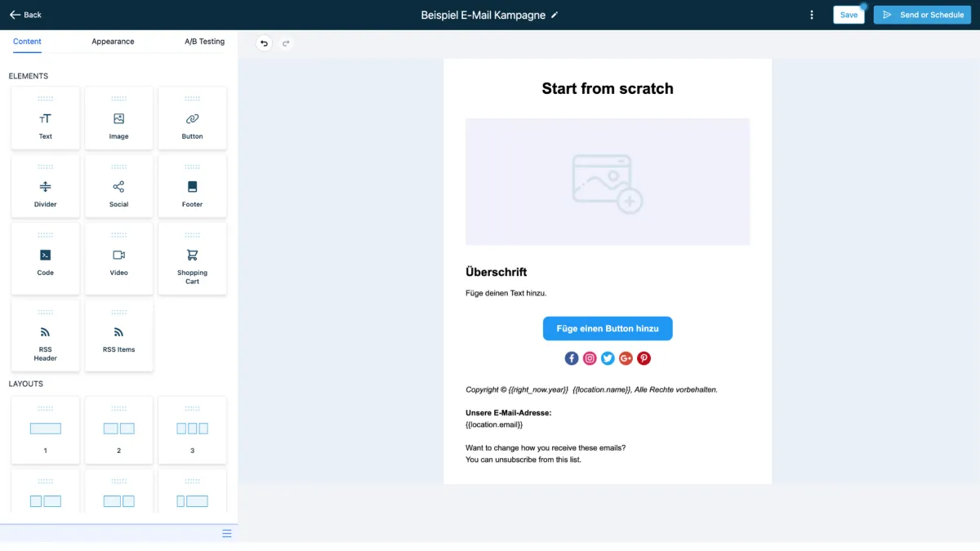Add a Divider element

[46, 187]
